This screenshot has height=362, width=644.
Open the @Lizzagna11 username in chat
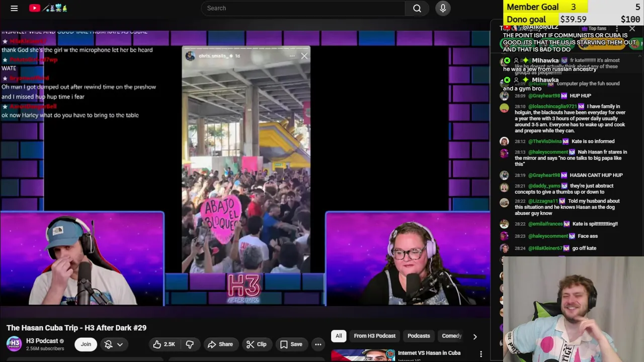pos(543,201)
